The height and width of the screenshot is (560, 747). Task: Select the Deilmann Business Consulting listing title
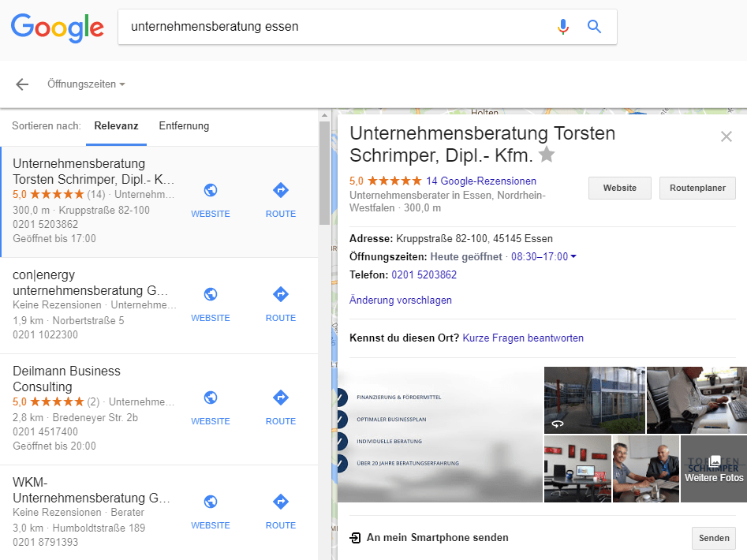pos(67,379)
